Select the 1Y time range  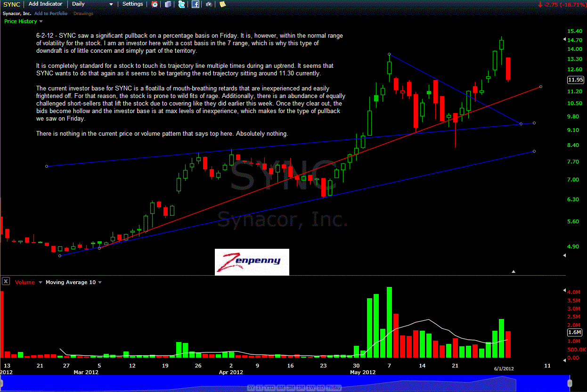pos(261,388)
